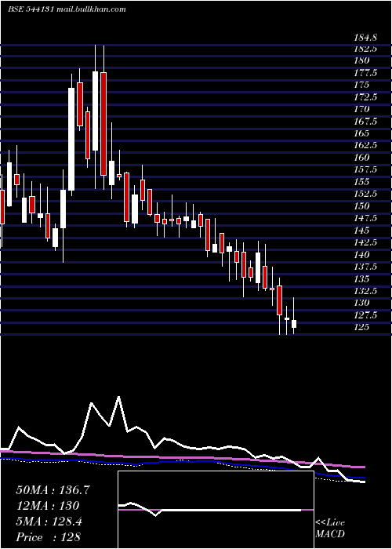Screen dimensions: 392x549
Task: Select the 180 price axis label
Action: (x=361, y=60)
